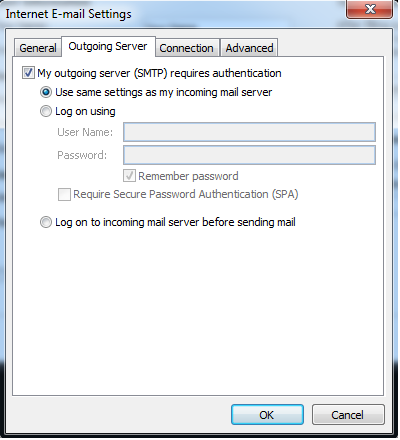
Task: Click the Remember password label text
Action: (188, 176)
